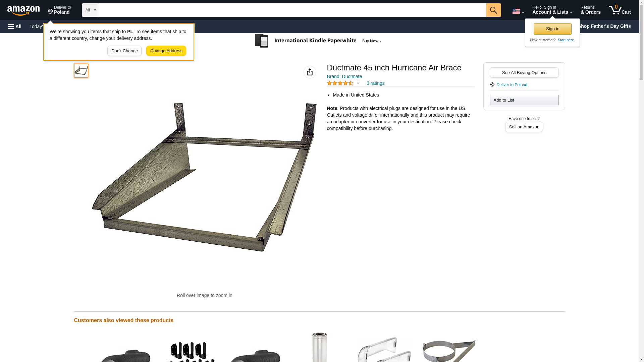Screen dimensions: 644x362
Task: Click the star rating icons
Action: 340,83
